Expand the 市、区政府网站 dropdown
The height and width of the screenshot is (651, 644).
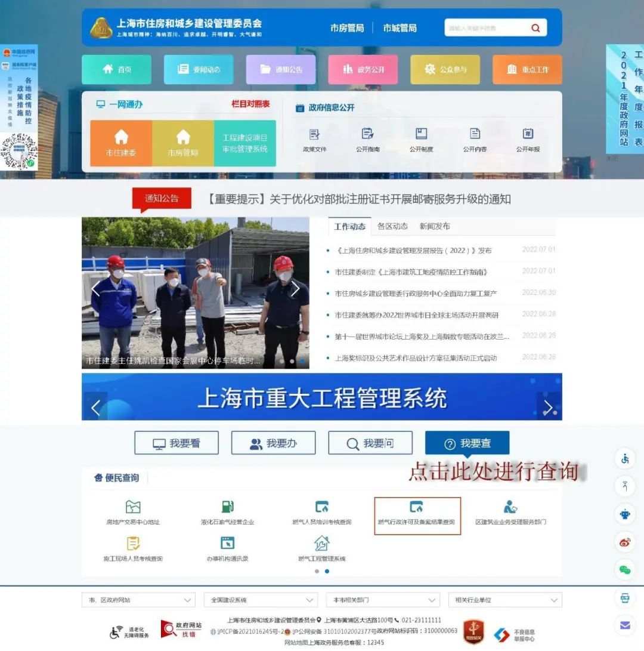(x=138, y=600)
